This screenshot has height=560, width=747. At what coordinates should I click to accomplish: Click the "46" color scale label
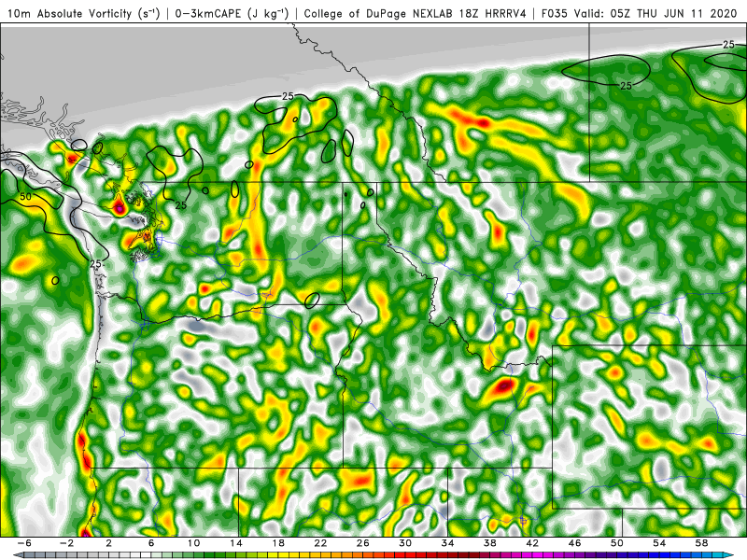click(x=574, y=543)
